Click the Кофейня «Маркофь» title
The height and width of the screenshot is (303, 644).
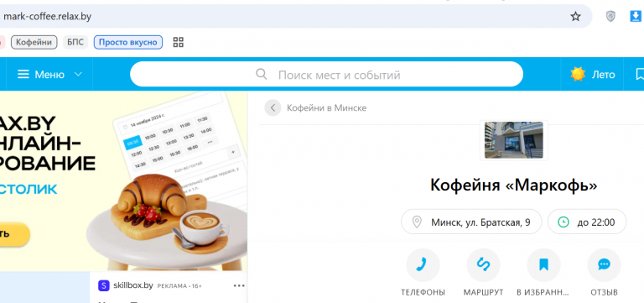point(513,185)
